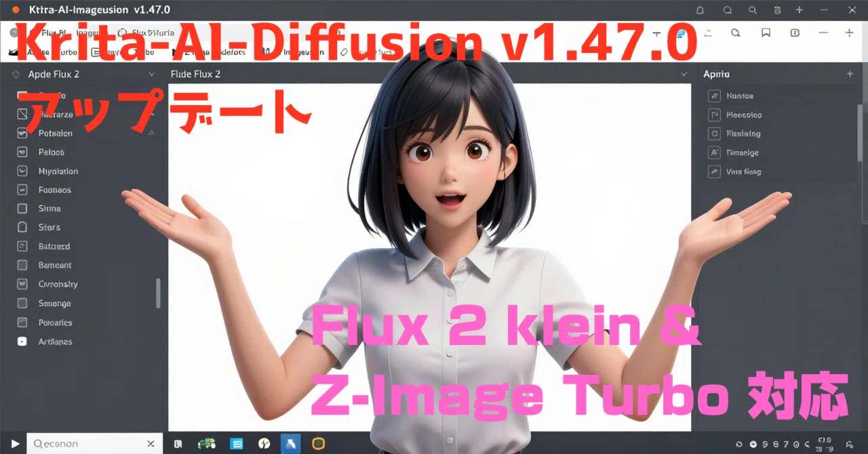Click the plus icon in the title bar
The width and height of the screenshot is (868, 454).
point(800,10)
